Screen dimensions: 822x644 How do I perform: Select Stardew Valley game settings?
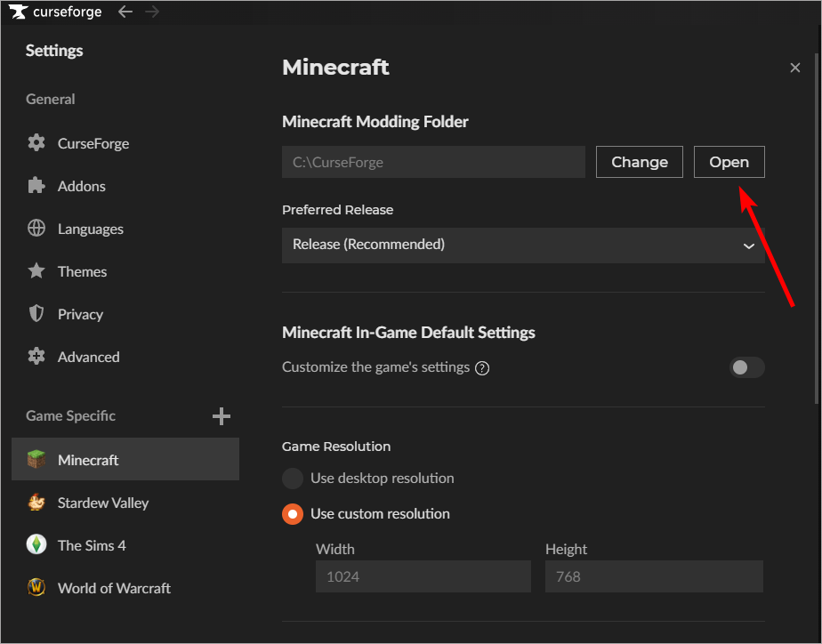click(x=125, y=503)
